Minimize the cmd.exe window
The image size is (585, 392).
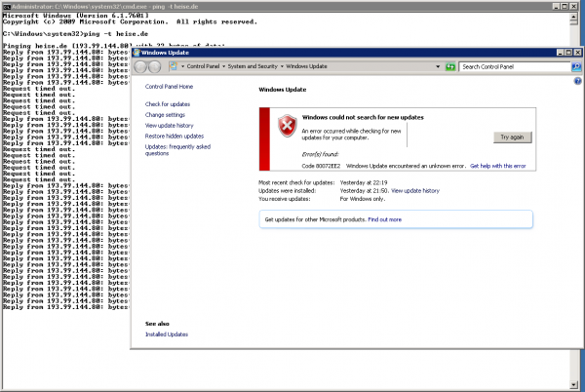556,7
